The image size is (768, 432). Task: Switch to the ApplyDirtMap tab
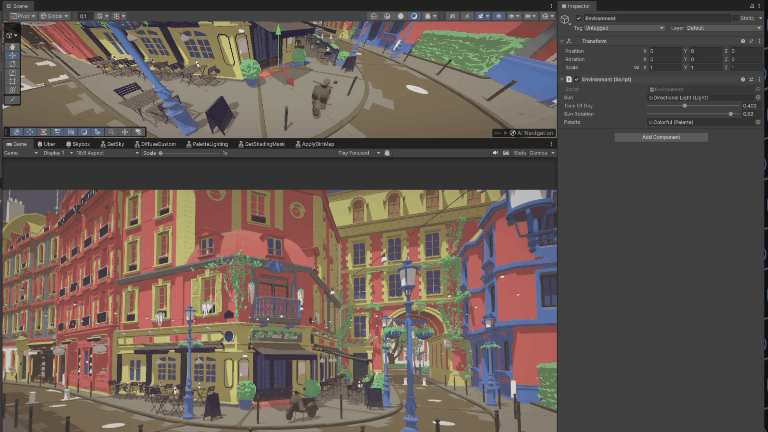click(315, 144)
